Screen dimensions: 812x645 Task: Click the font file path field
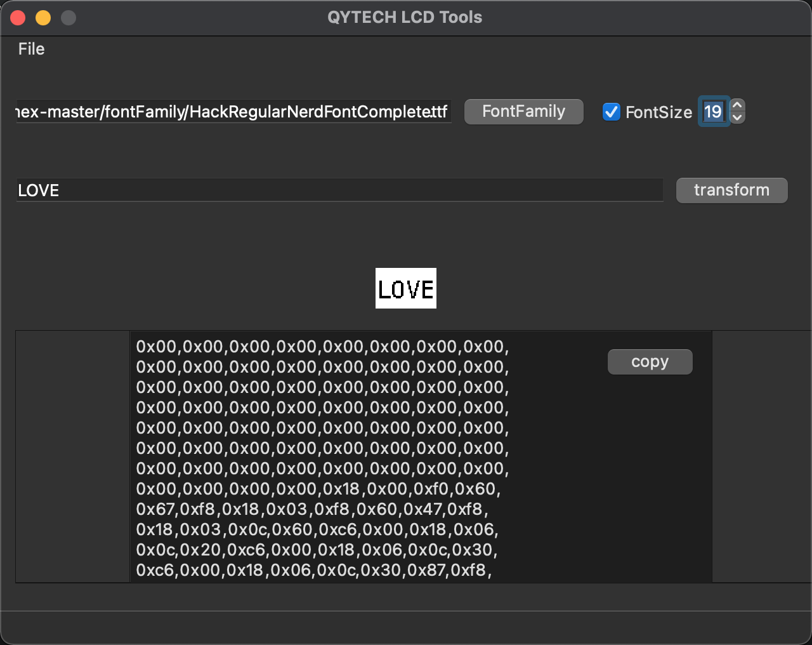click(x=233, y=112)
